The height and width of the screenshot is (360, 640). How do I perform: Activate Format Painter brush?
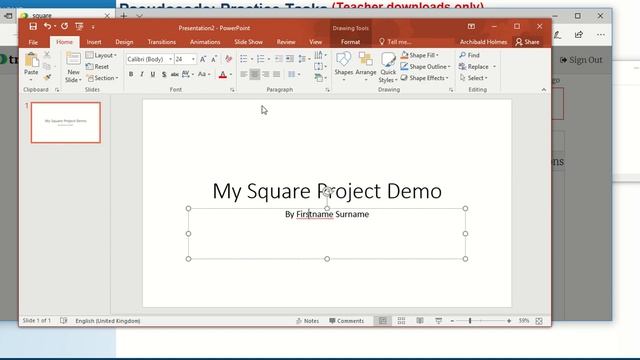[47, 77]
